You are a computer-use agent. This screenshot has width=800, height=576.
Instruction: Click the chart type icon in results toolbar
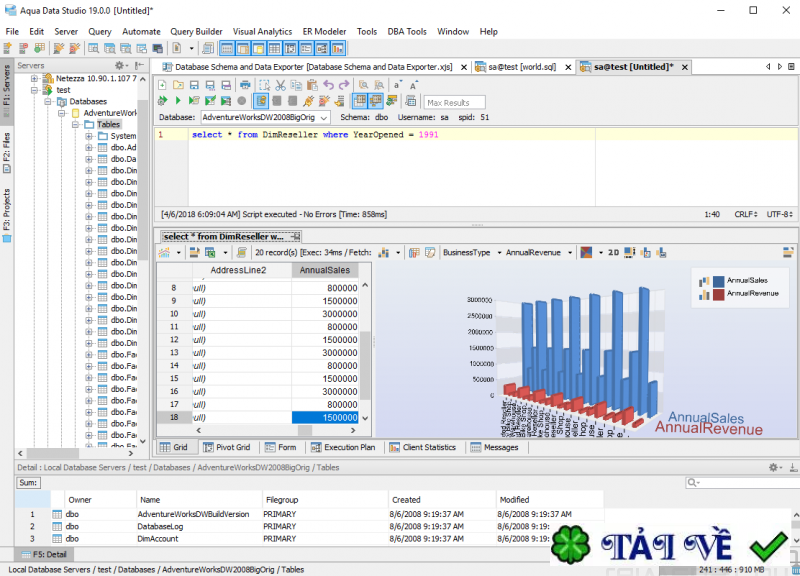(x=586, y=253)
